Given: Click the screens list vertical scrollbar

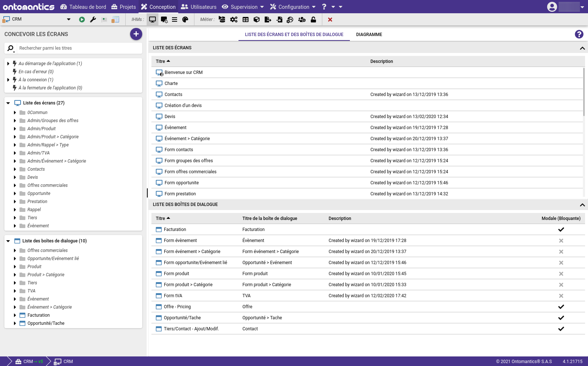Looking at the screenshot, I should 584,92.
